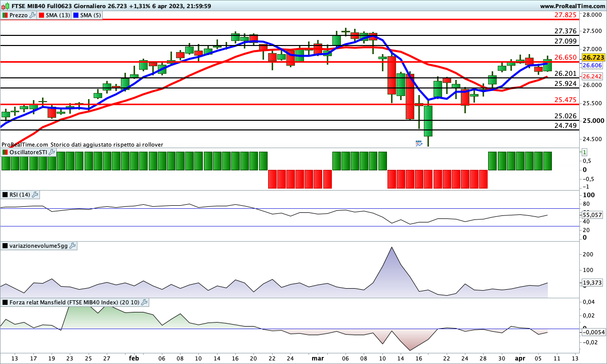Click the RSI value tag 55,057
This screenshot has width=607, height=364.
[x=592, y=215]
